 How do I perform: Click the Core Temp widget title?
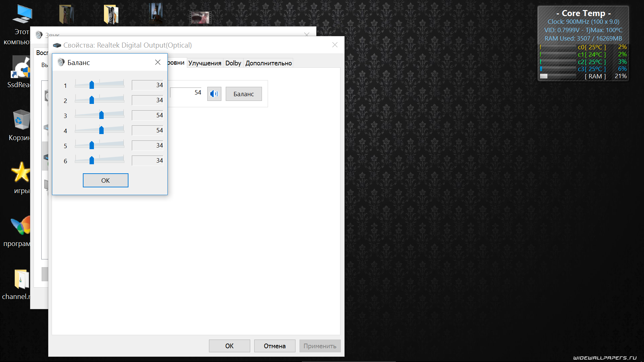pos(583,13)
